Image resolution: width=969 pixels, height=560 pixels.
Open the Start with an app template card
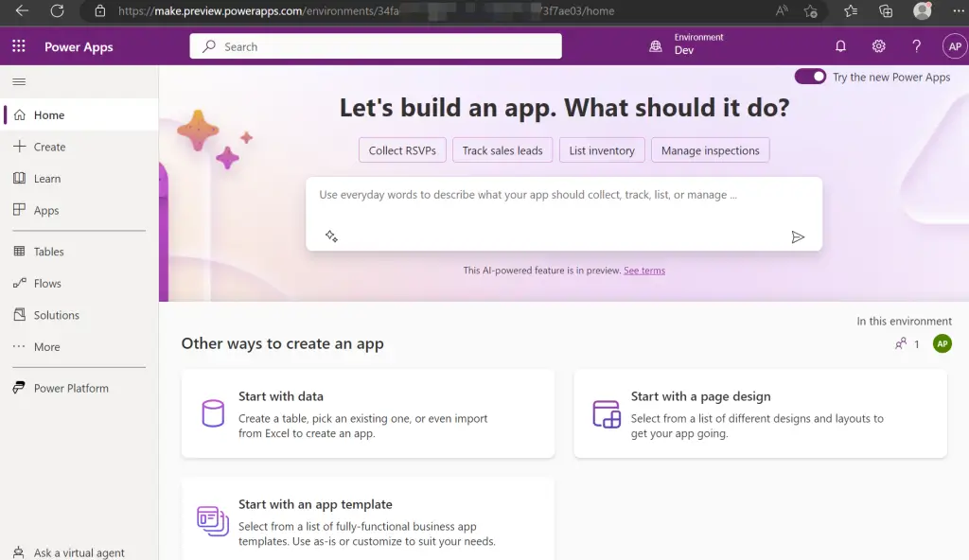coord(368,519)
